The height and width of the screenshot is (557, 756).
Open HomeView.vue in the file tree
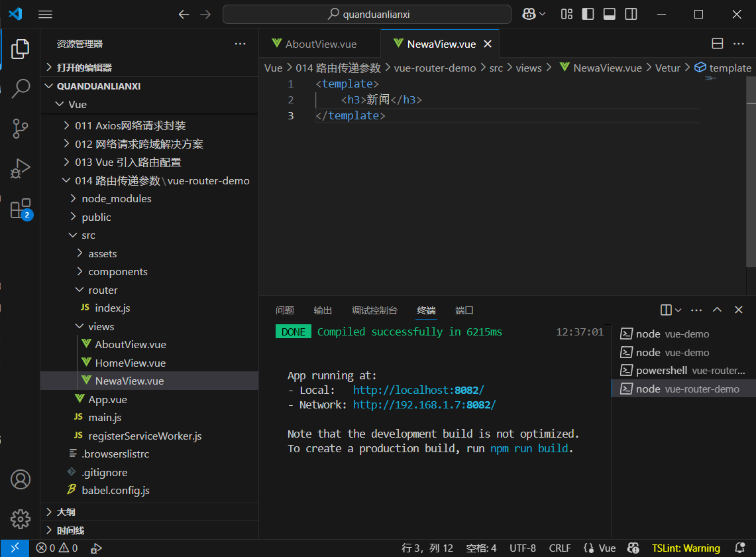point(150,363)
